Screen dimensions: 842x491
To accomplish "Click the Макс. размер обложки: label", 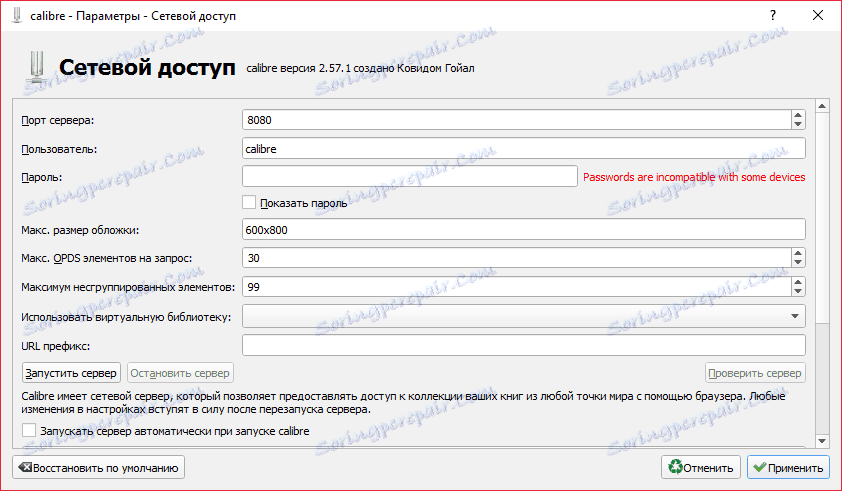I will [x=80, y=230].
